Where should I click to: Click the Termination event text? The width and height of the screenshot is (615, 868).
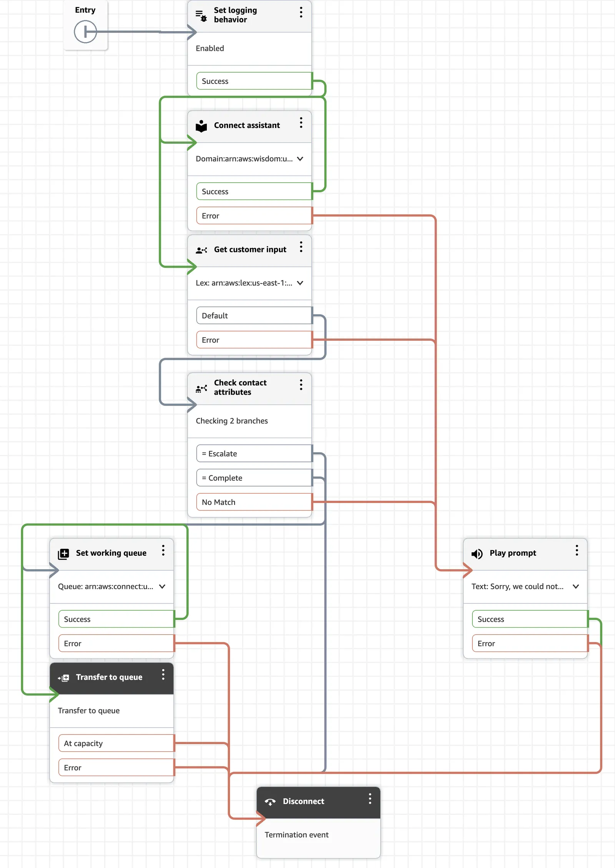click(x=296, y=835)
